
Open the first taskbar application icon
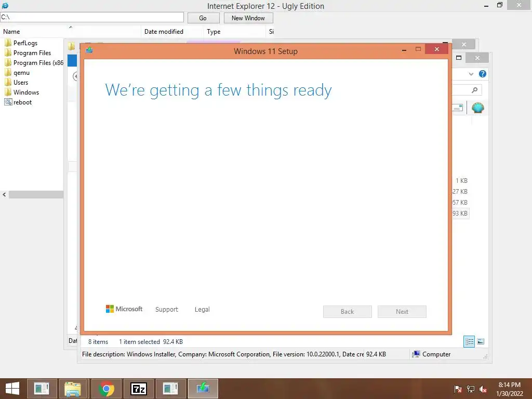pyautogui.click(x=42, y=389)
